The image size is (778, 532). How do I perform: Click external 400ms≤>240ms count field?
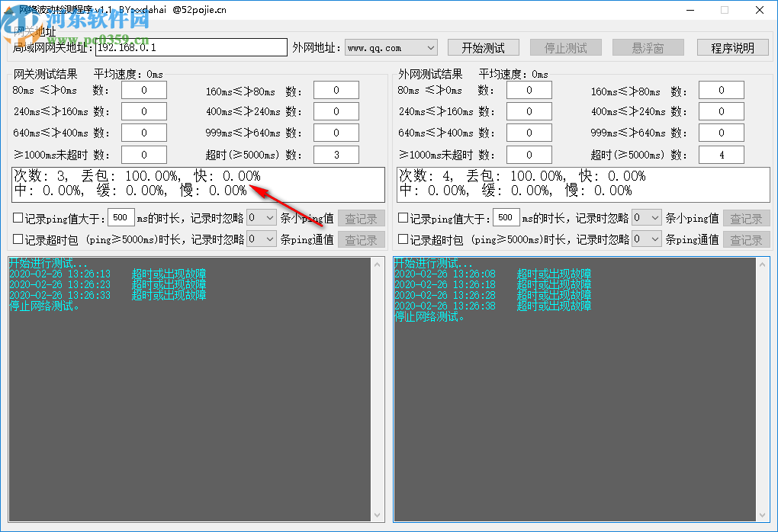[x=722, y=111]
